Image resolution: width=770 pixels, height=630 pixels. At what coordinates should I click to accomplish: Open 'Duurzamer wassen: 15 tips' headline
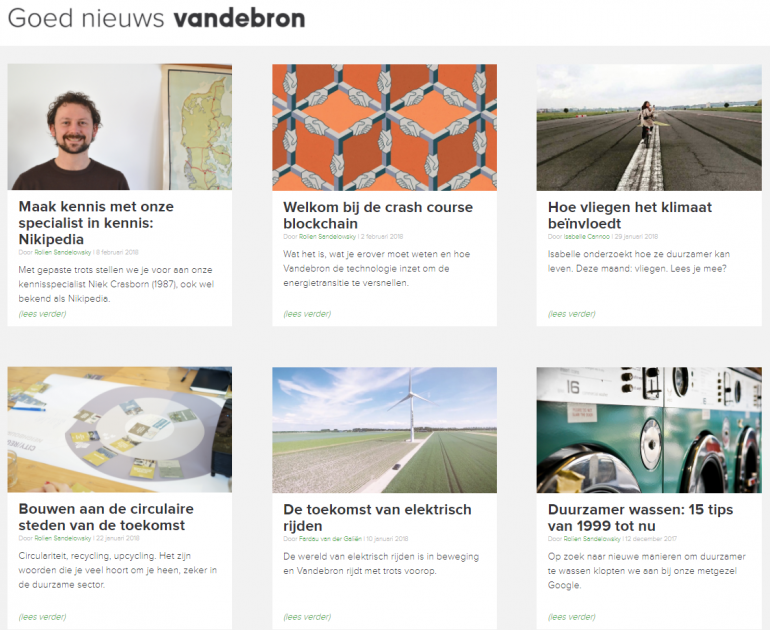pyautogui.click(x=640, y=518)
